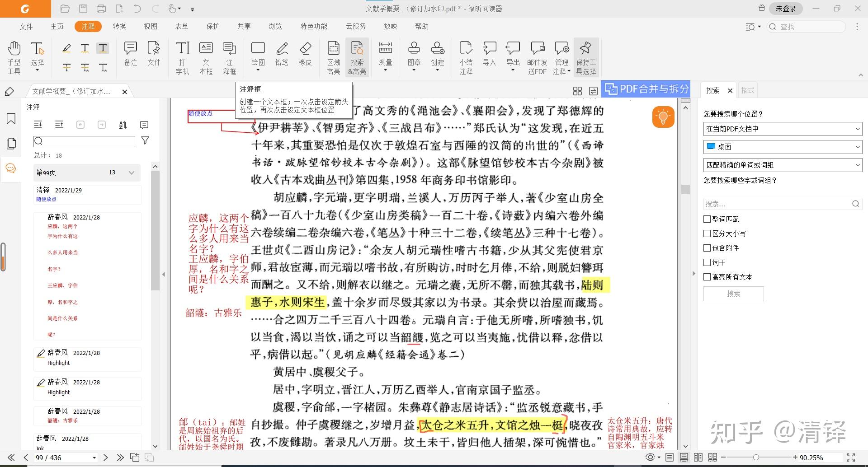Toggle the 整词匹配 checkbox
Viewport: 868px width, 467px height.
[x=707, y=219]
